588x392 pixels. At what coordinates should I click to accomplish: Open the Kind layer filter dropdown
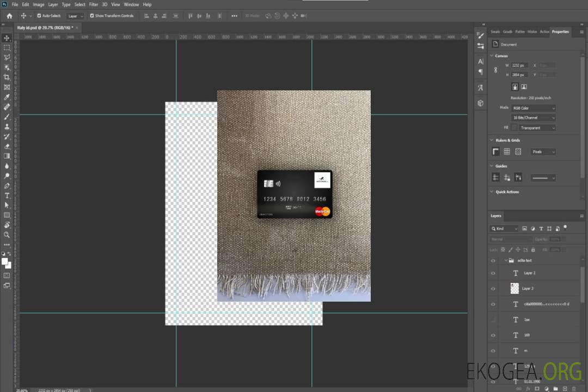504,229
